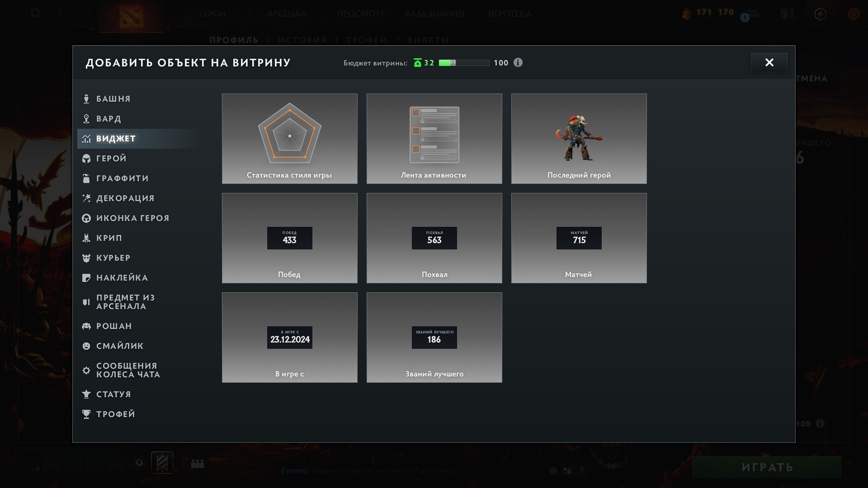This screenshot has height=488, width=868.
Task: Click the spray can icon for Граффити
Action: 86,178
